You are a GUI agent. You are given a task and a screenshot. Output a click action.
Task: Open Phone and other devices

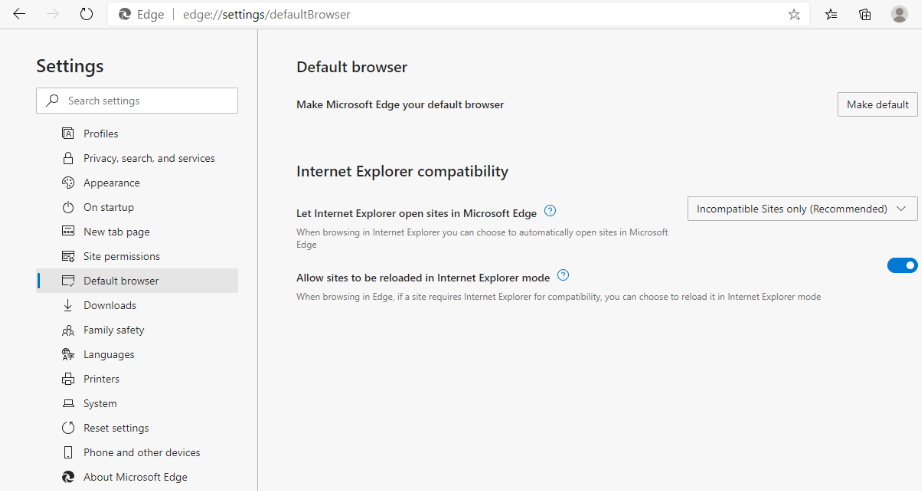tap(136, 452)
